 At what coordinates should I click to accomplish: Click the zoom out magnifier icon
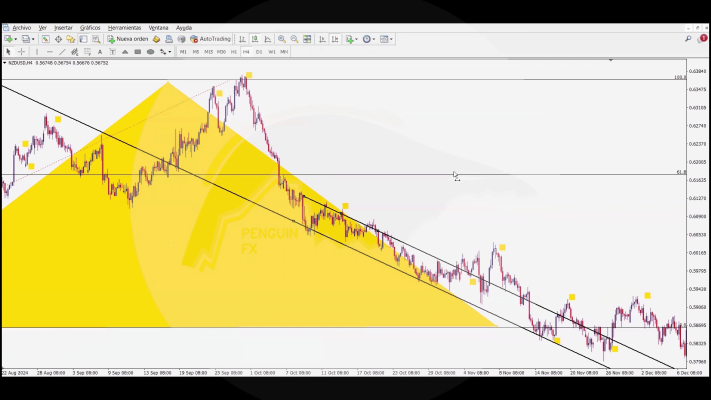(x=293, y=39)
